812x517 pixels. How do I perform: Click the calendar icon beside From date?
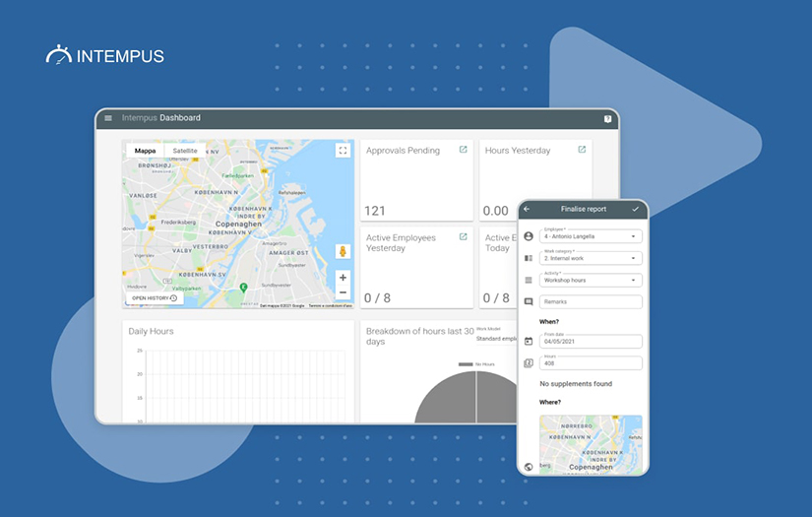click(x=529, y=341)
